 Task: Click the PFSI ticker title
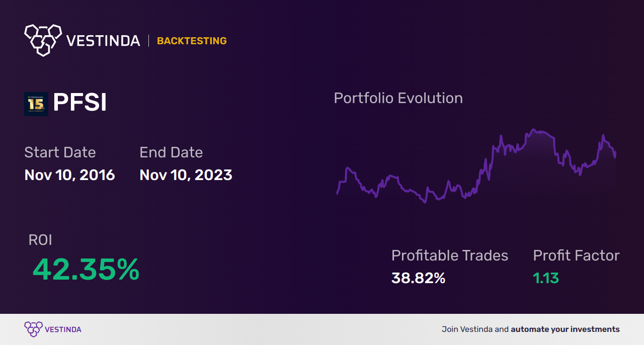tap(80, 104)
